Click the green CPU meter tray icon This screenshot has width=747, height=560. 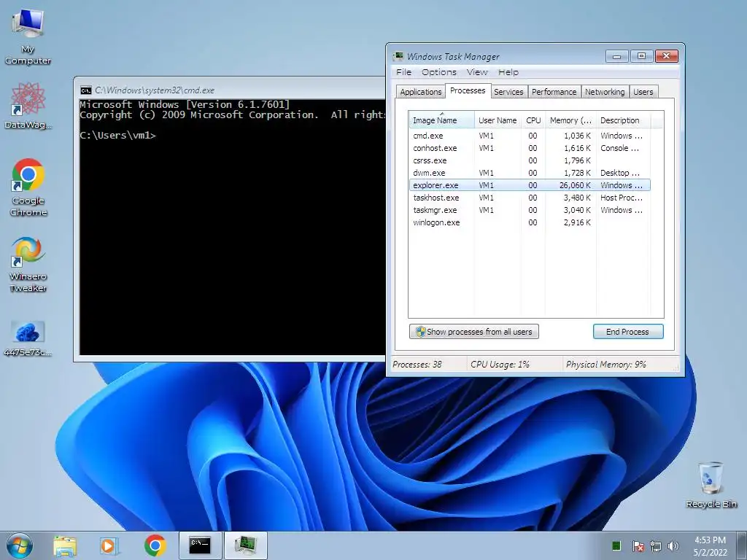(616, 545)
